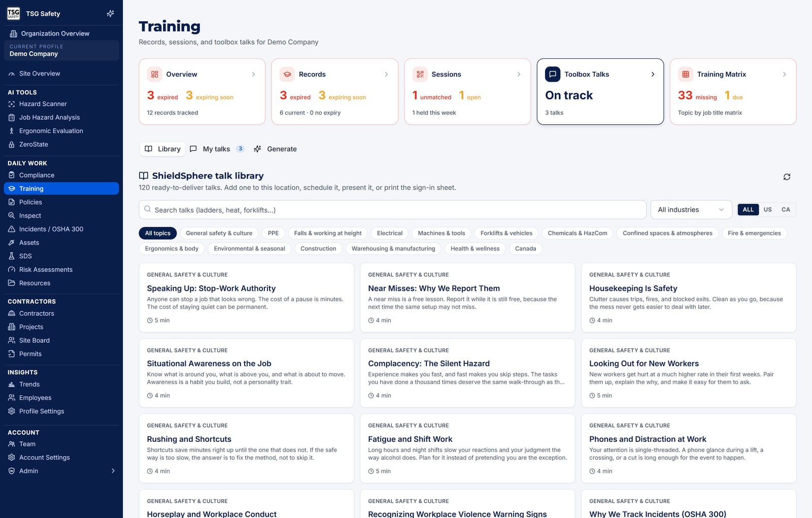Open Training in the sidebar
Screen dimensions: 812x518
(x=61, y=189)
